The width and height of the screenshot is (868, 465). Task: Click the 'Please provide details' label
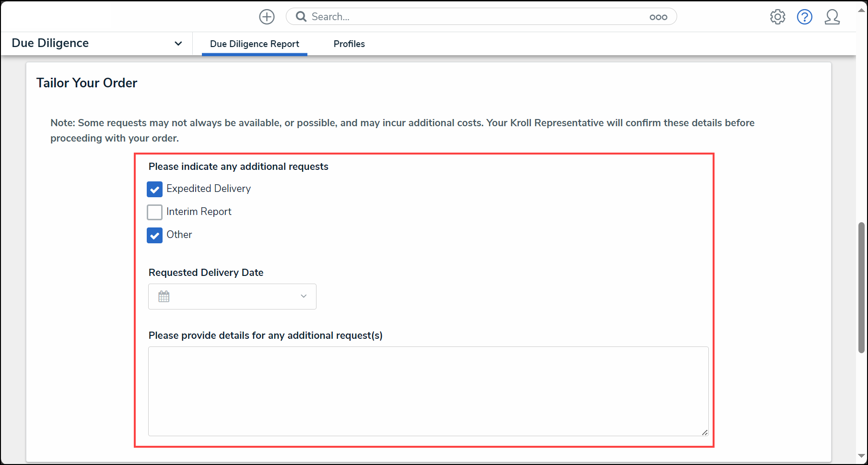pos(266,335)
